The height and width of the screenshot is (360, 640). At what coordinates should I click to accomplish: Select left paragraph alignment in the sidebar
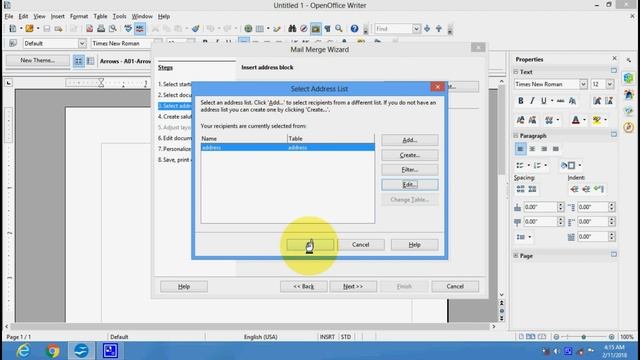click(520, 149)
